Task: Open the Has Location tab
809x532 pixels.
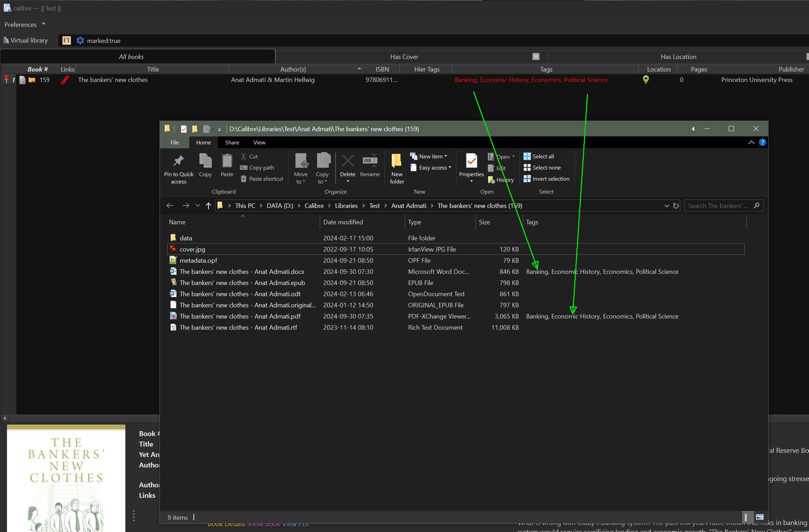Action: 678,57
